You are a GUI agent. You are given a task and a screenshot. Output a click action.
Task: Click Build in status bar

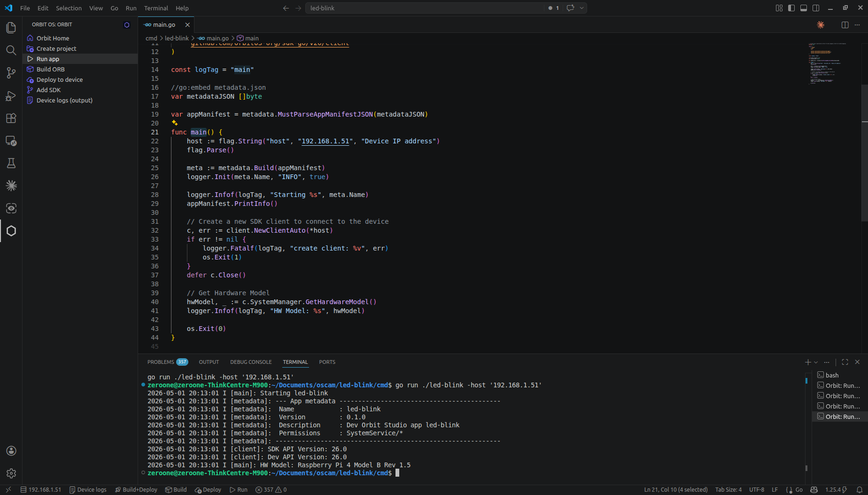click(176, 490)
